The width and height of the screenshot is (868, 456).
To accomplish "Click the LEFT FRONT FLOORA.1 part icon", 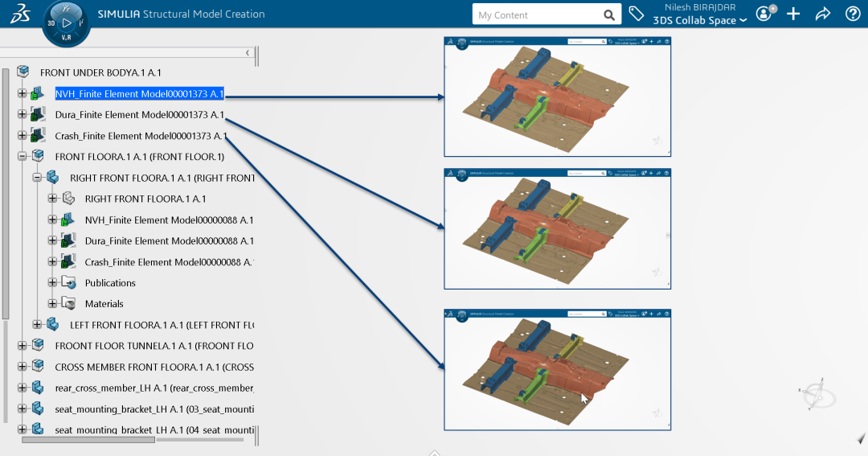I will coord(52,324).
